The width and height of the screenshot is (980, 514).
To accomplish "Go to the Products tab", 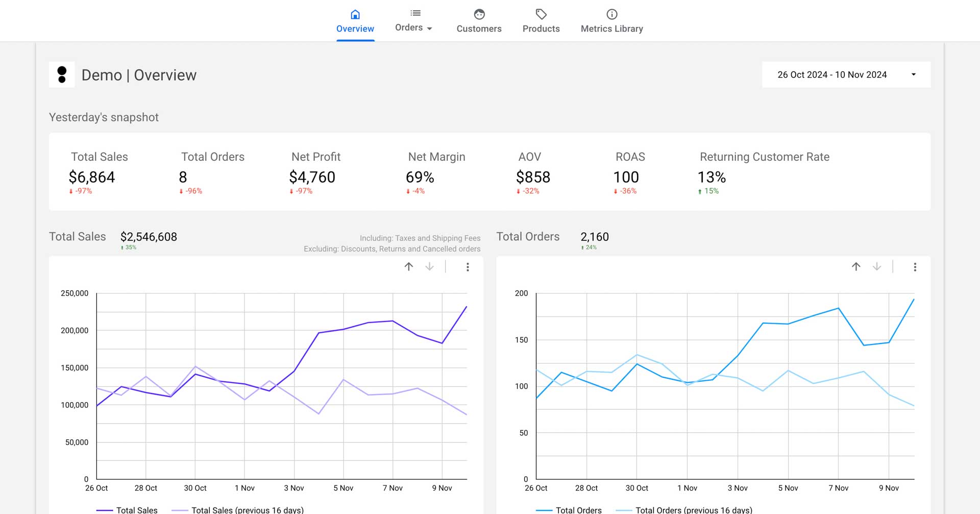I will click(541, 21).
